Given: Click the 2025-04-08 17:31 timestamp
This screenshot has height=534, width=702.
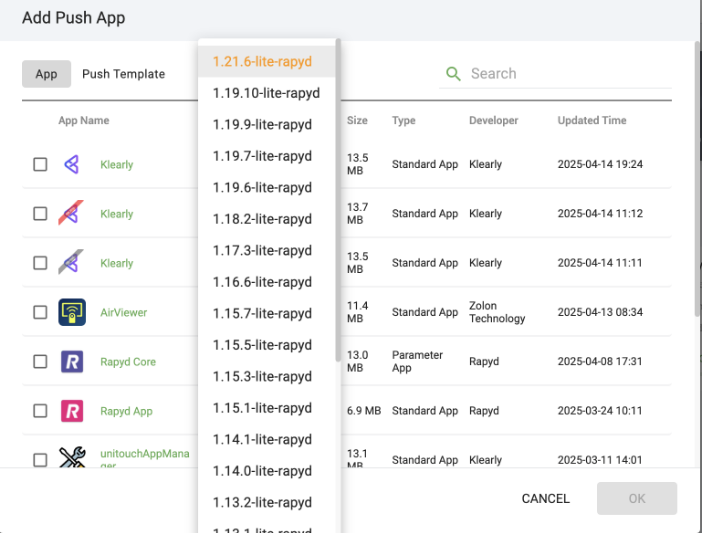Looking at the screenshot, I should (600, 361).
